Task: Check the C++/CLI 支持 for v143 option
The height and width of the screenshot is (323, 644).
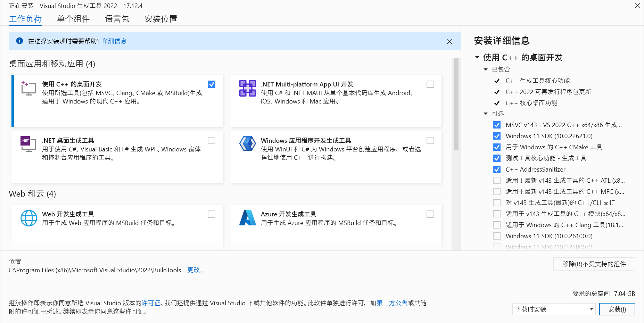Action: tap(497, 203)
